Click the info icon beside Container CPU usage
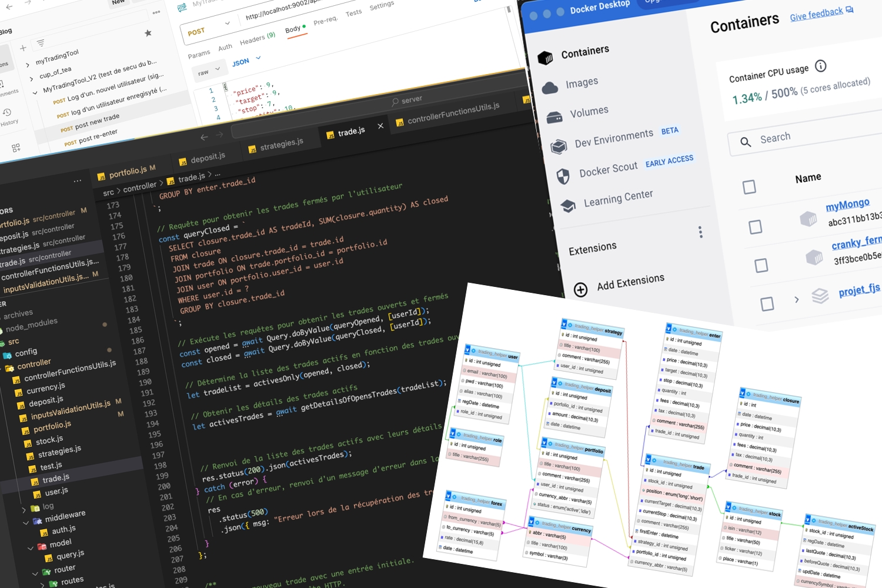The image size is (882, 588). tap(821, 66)
